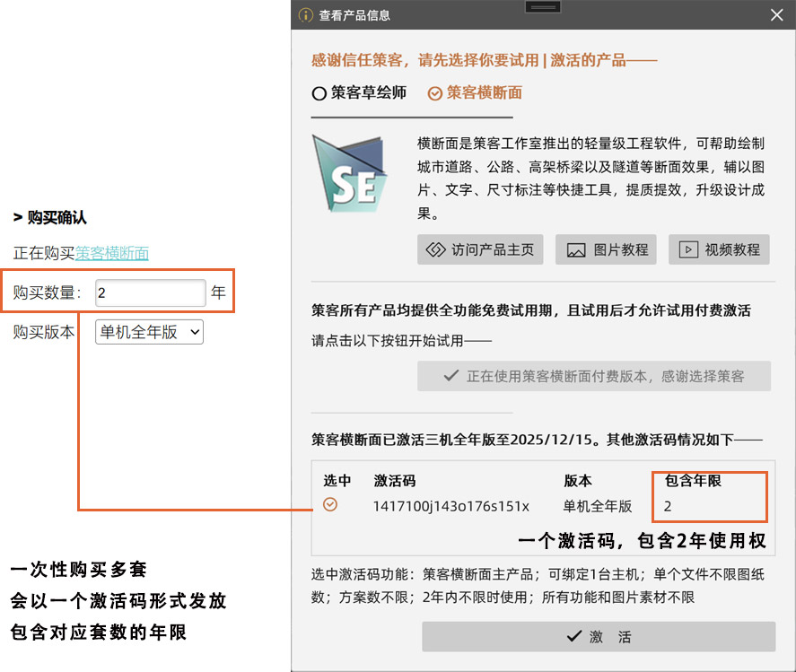Click the 激活码 column header
The image size is (796, 672).
[395, 480]
